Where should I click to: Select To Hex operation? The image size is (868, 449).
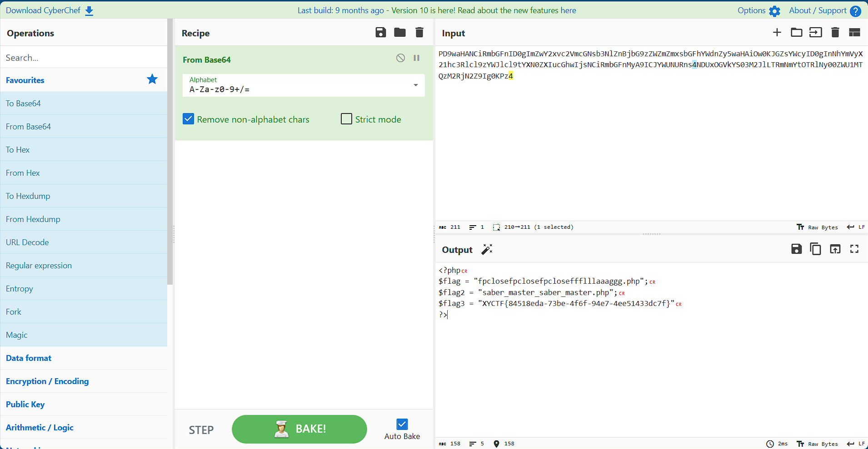(84, 149)
